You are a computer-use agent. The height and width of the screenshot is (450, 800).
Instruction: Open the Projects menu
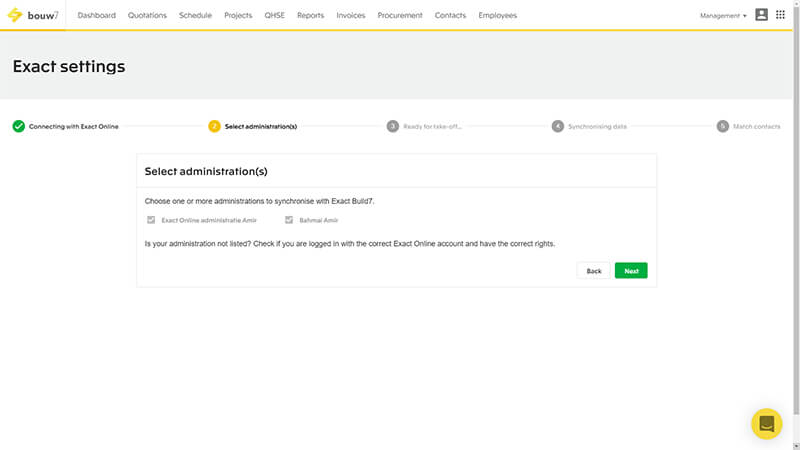point(238,15)
